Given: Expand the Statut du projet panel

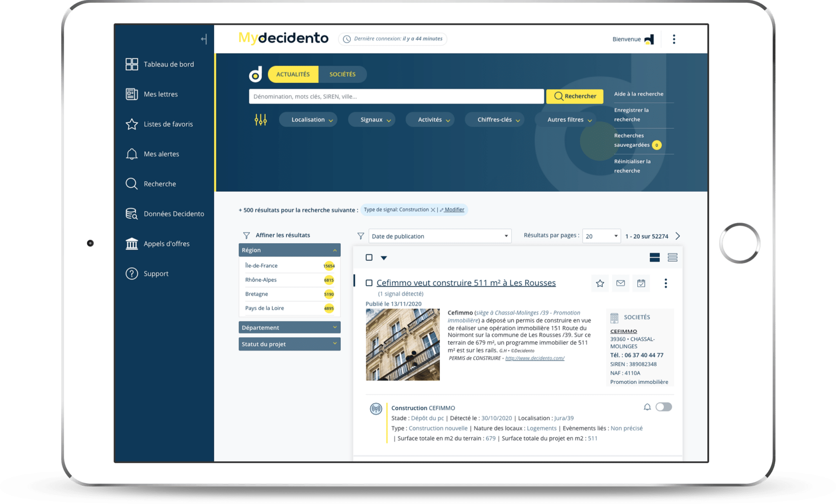Looking at the screenshot, I should [x=289, y=344].
